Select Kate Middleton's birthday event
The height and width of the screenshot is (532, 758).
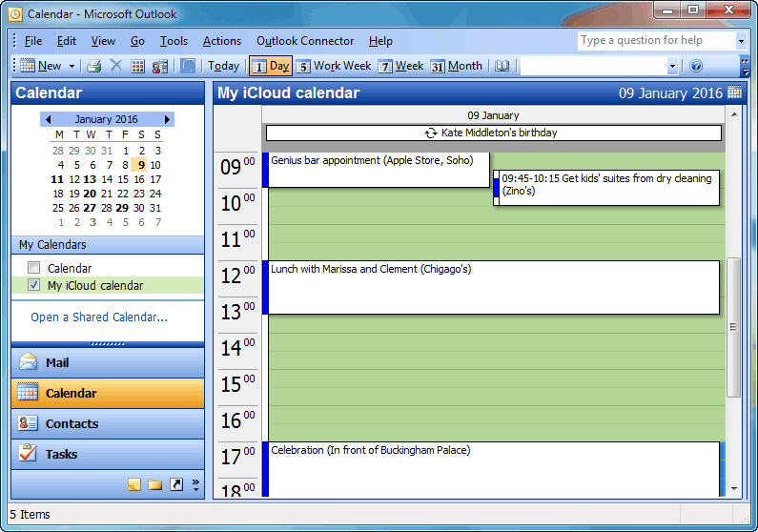coord(494,133)
